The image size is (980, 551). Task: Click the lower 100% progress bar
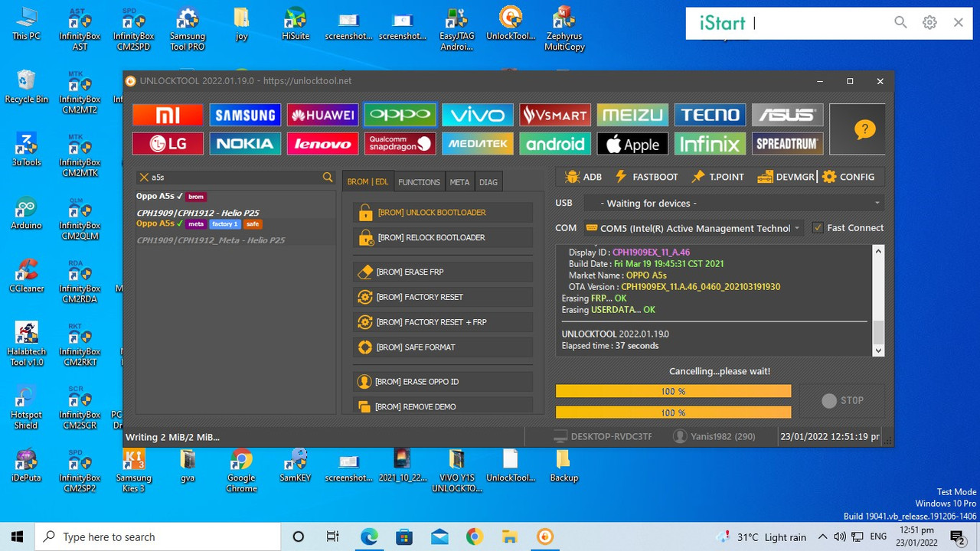[x=673, y=412]
